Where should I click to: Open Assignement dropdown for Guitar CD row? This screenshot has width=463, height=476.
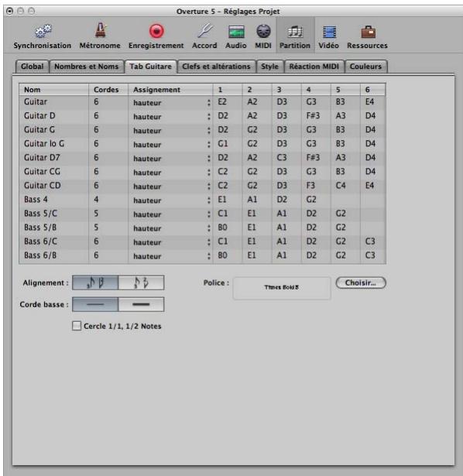171,187
